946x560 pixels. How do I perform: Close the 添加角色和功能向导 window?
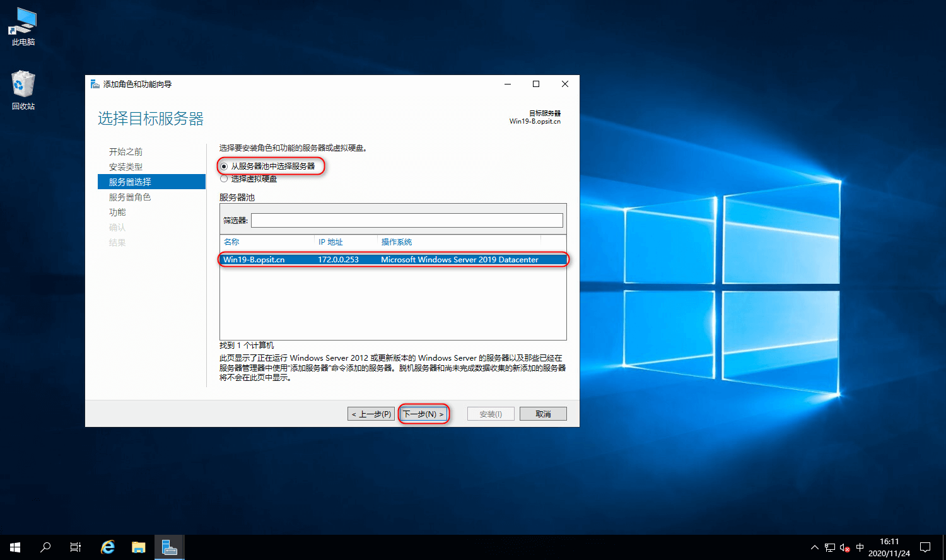[x=565, y=84]
